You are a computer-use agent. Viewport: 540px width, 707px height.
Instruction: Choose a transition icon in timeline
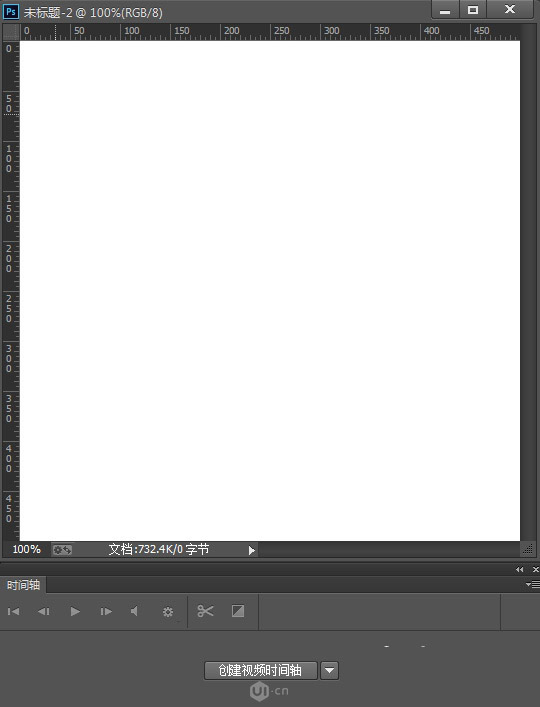(238, 611)
